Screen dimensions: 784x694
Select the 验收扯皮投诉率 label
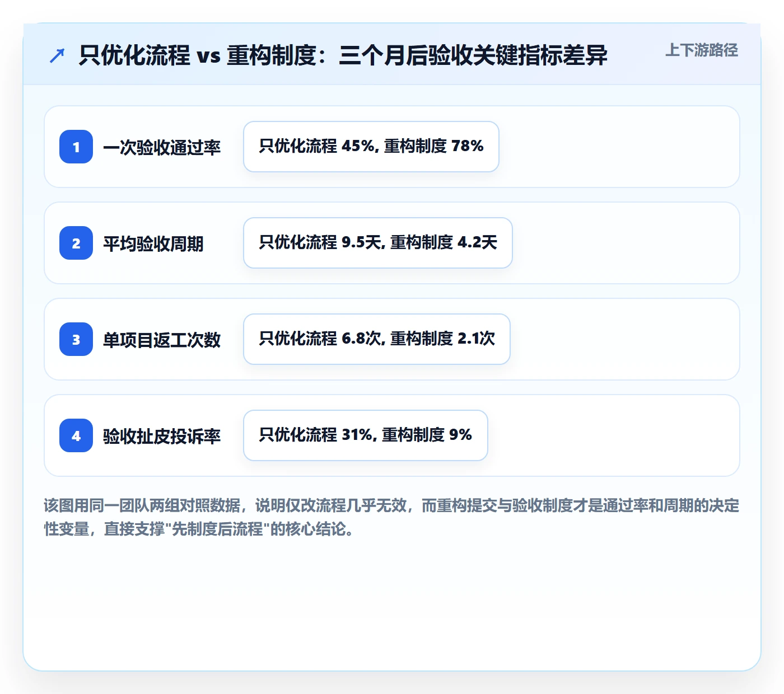click(x=162, y=436)
